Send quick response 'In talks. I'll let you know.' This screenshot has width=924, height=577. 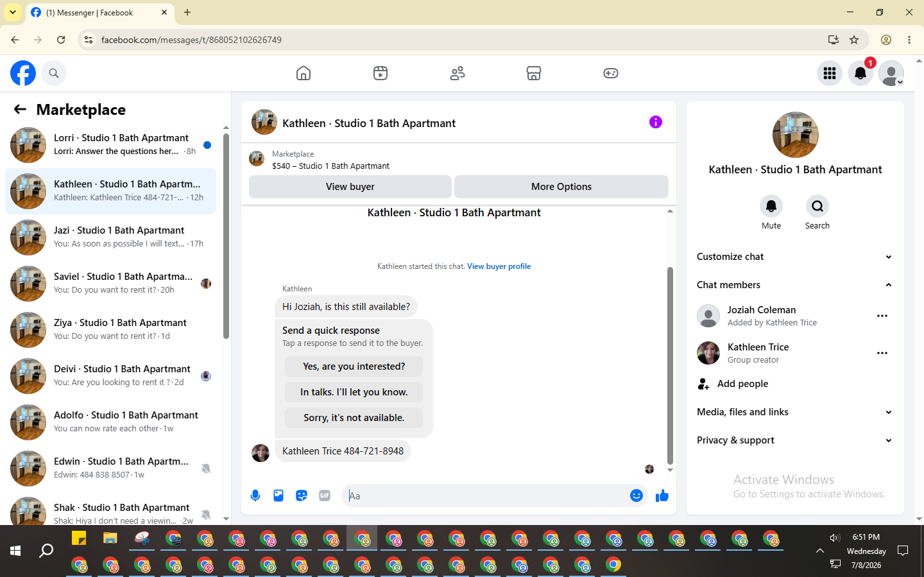[x=354, y=392]
